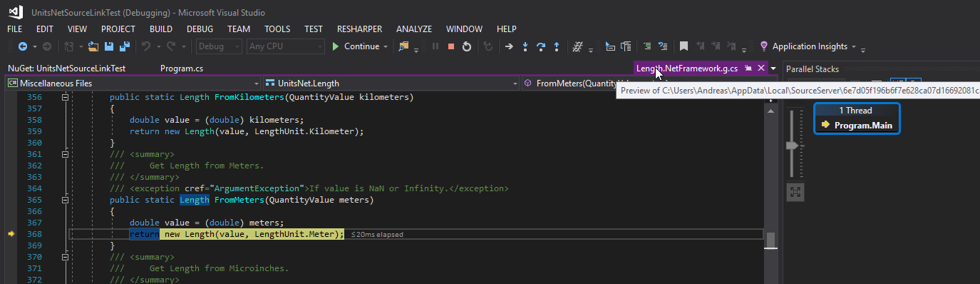Click the Navigate Backward arrow icon
The width and height of the screenshot is (980, 284).
click(23, 46)
